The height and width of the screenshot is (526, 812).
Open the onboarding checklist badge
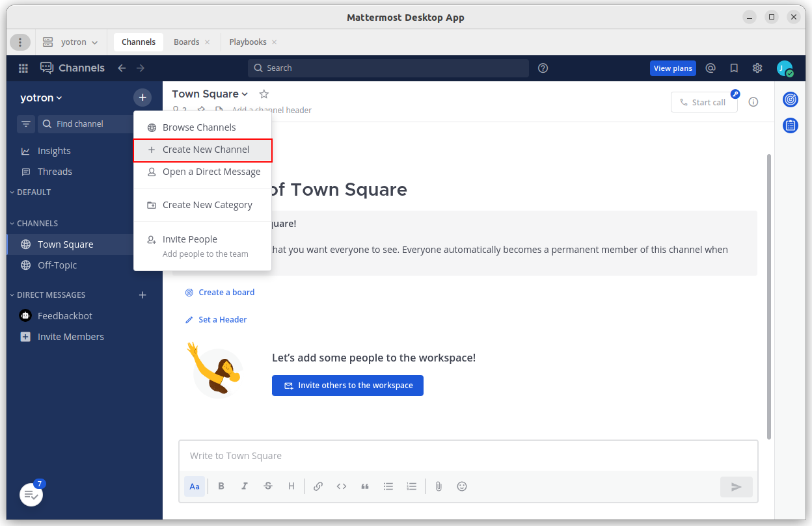[x=31, y=495]
